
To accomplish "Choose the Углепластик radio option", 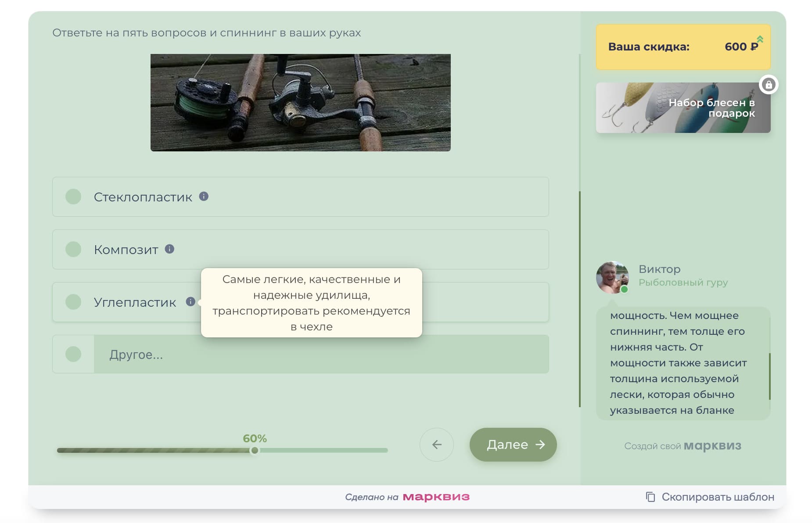I will coord(73,302).
